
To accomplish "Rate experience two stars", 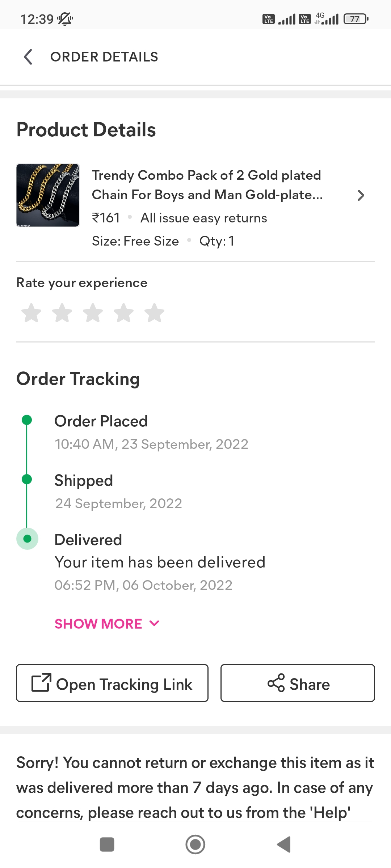I will point(62,313).
